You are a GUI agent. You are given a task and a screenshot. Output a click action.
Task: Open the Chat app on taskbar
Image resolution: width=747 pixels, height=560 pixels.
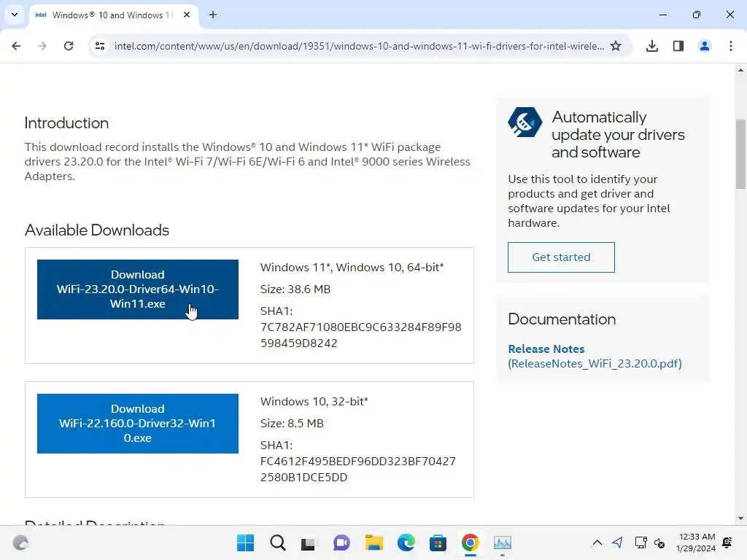pyautogui.click(x=341, y=542)
